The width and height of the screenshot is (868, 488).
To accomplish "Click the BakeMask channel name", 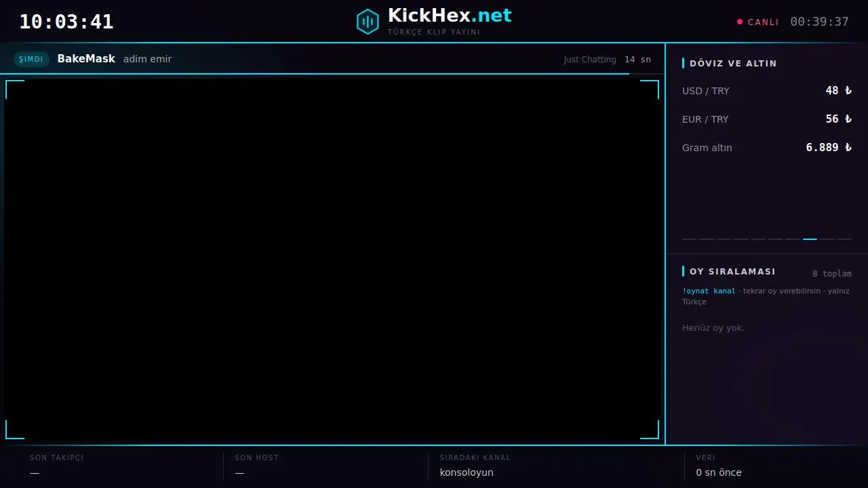I will coord(86,59).
